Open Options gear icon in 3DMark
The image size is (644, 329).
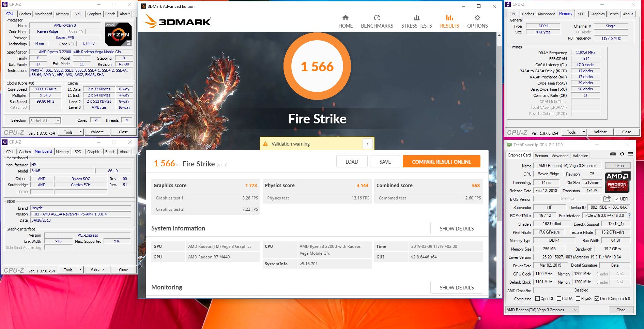click(x=477, y=18)
